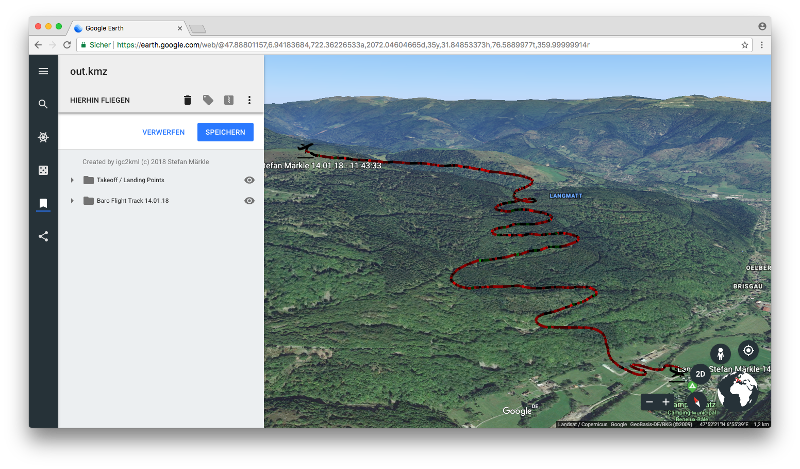The width and height of the screenshot is (800, 469).
Task: Hide the Takeoff / Landing Points folder
Action: point(249,180)
